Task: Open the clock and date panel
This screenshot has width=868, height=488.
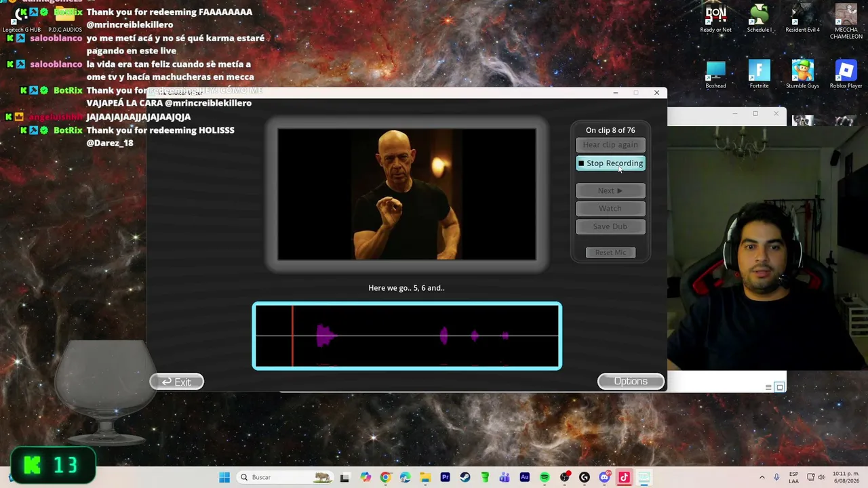Action: click(x=847, y=477)
